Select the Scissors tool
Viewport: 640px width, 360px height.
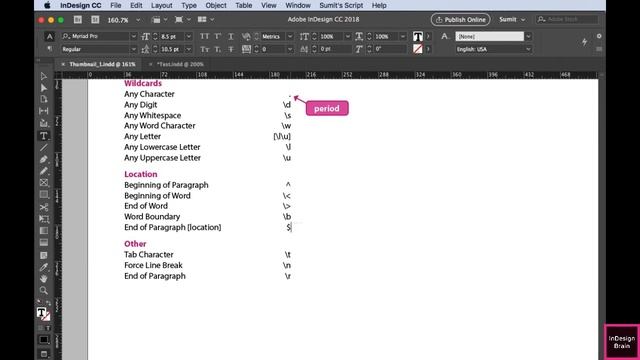[44, 207]
